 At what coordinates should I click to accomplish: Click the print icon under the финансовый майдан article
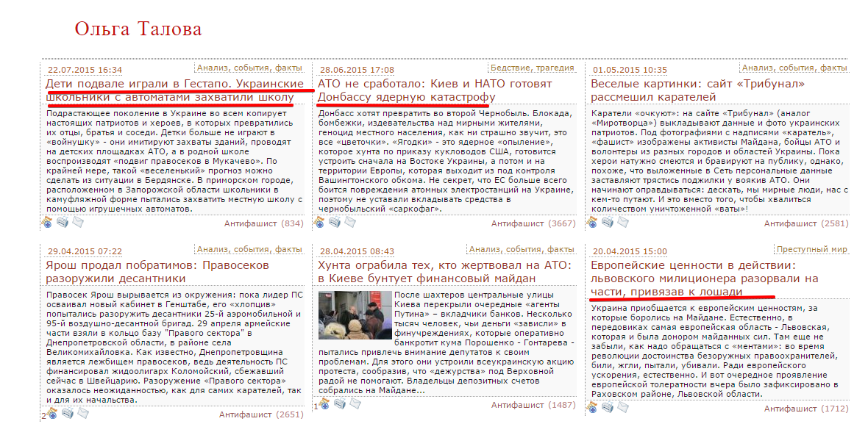point(341,403)
